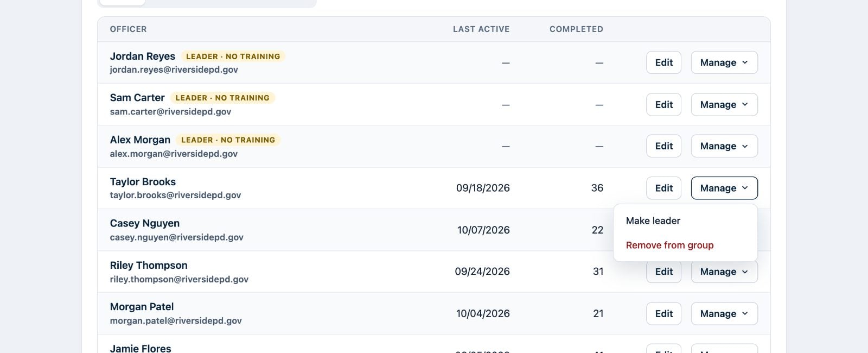Click Leader No Training badge for Jordan Reyes

click(x=233, y=56)
